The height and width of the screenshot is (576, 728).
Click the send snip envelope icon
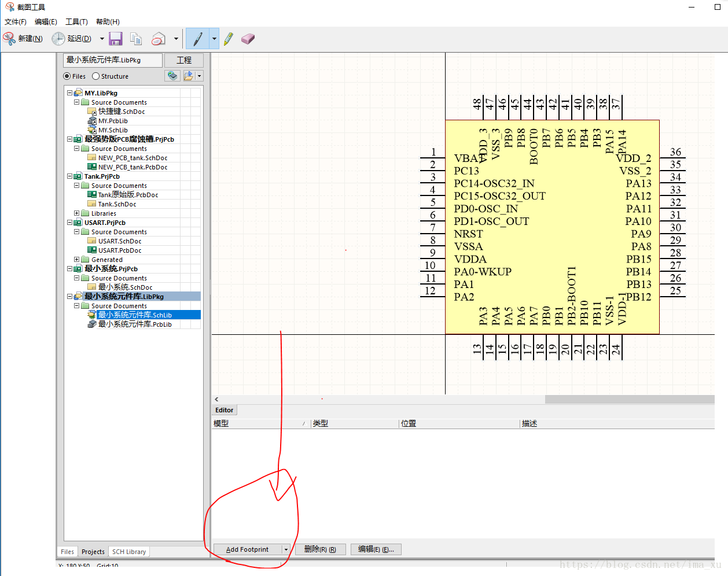[x=158, y=39]
